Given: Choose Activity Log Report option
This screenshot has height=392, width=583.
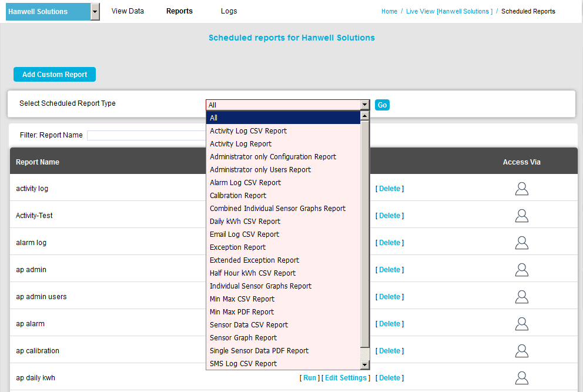Looking at the screenshot, I should click(283, 144).
